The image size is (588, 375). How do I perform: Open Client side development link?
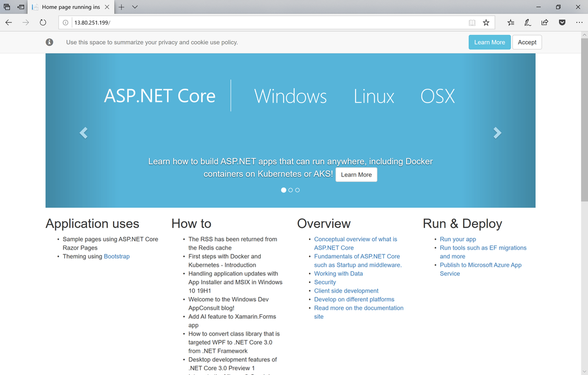point(346,291)
